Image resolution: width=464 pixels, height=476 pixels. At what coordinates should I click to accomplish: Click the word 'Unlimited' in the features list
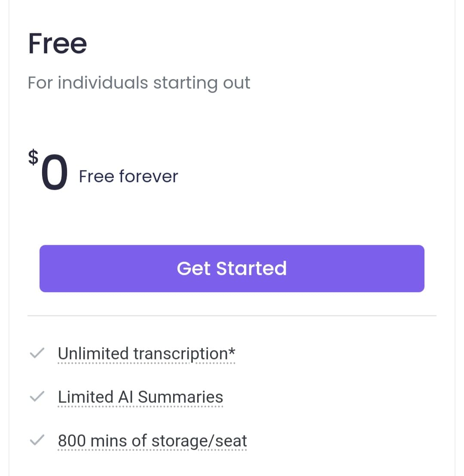(x=93, y=354)
